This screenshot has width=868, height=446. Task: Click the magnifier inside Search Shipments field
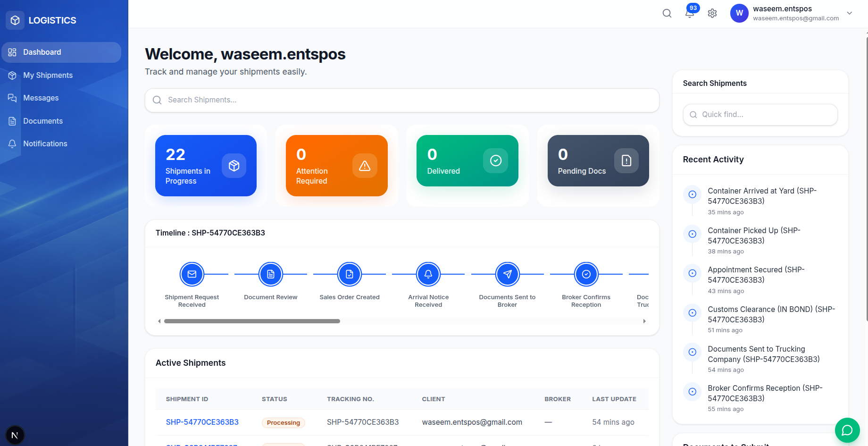[157, 100]
